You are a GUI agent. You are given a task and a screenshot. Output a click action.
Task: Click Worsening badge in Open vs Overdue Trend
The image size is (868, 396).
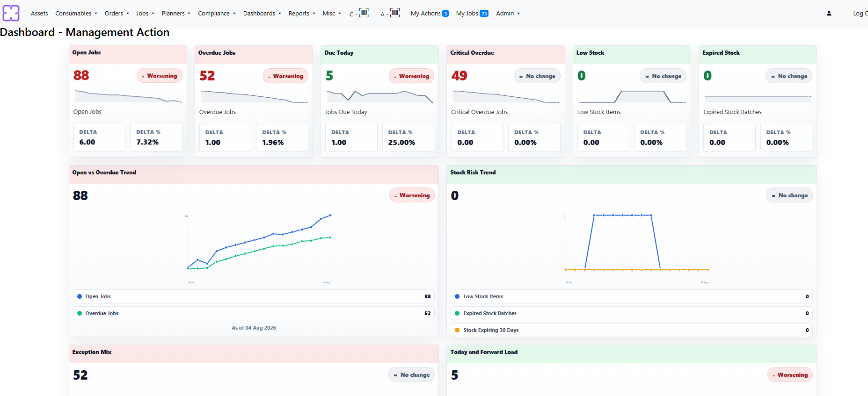[x=412, y=195]
